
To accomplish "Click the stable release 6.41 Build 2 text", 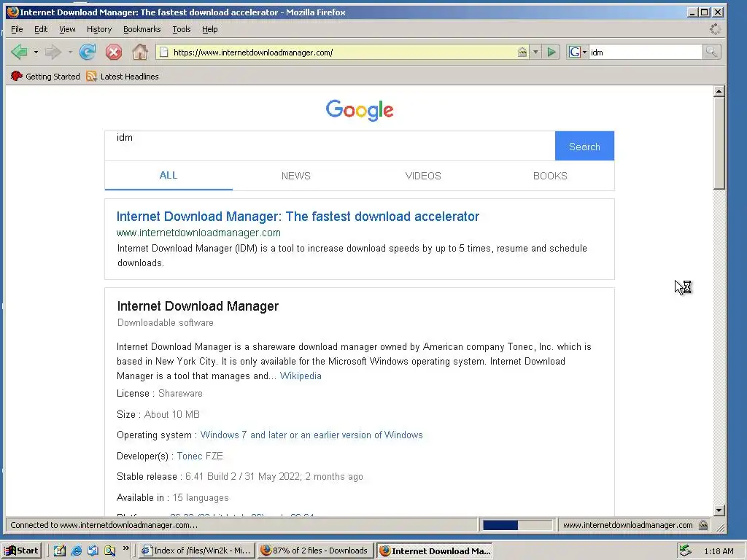I will (274, 477).
